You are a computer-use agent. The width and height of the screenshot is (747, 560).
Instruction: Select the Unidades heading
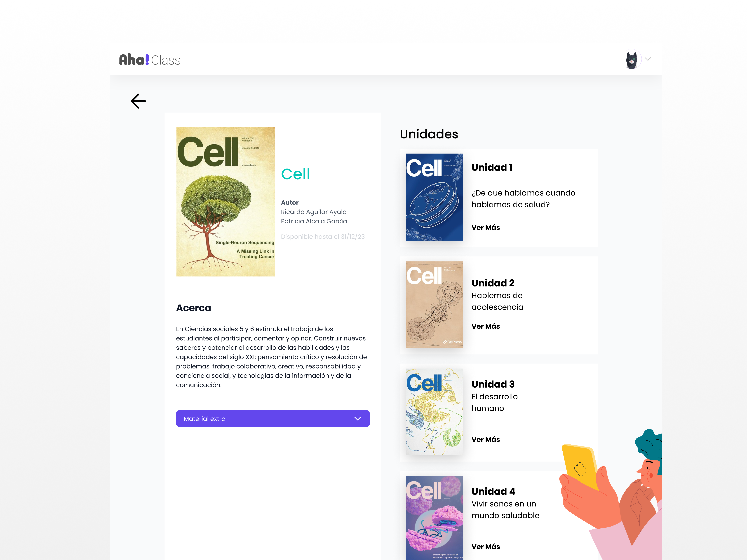429,134
